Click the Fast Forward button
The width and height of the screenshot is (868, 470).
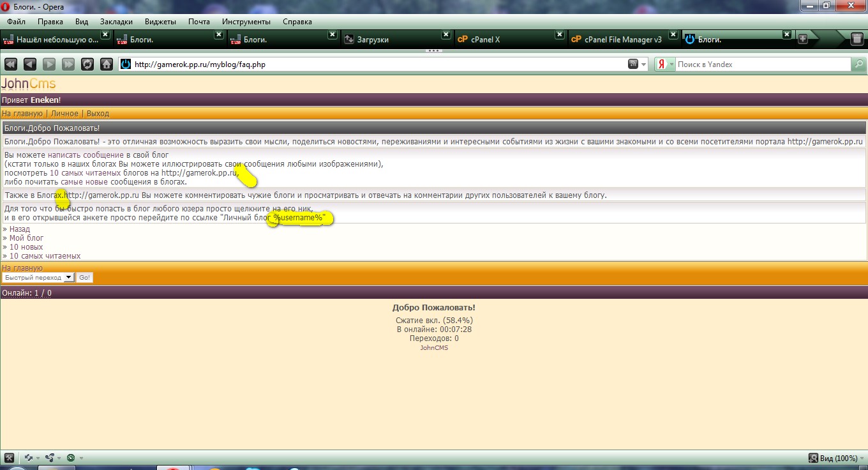pyautogui.click(x=68, y=64)
